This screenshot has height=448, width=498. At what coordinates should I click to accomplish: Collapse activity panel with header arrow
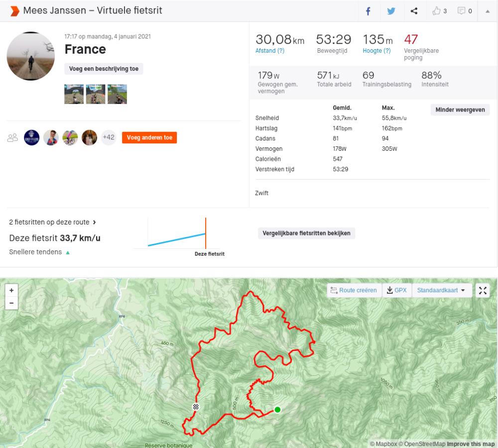point(488,11)
